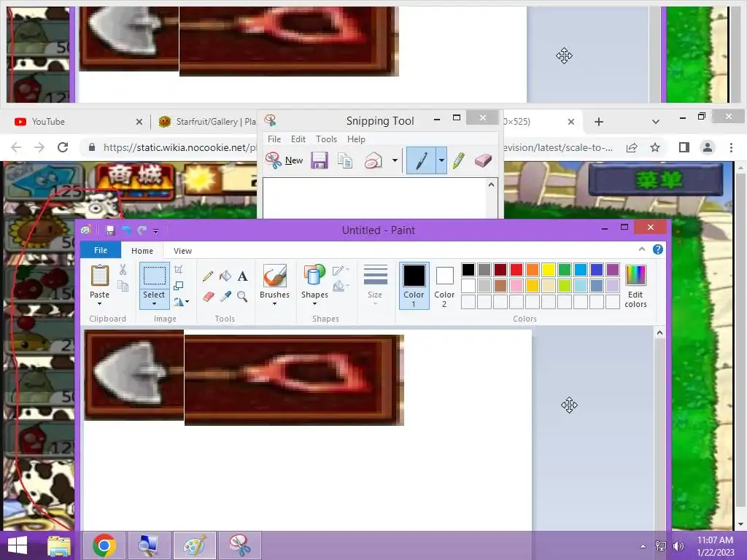
Task: Select the Pencil tool in Paint
Action: [208, 276]
